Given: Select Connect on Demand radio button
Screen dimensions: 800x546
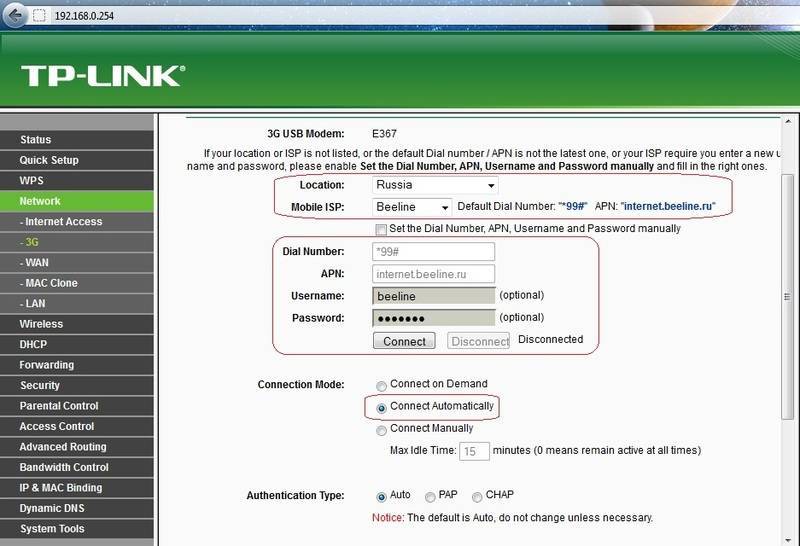Looking at the screenshot, I should tap(381, 386).
